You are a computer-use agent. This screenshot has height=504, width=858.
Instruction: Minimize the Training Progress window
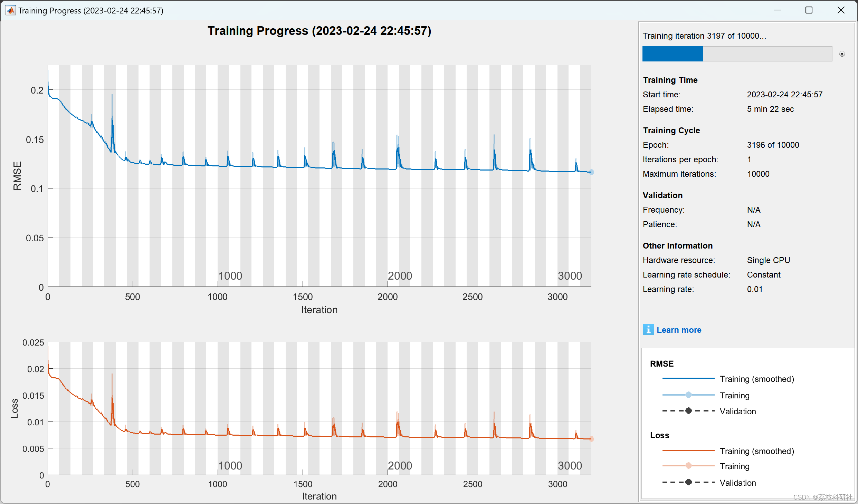point(777,10)
